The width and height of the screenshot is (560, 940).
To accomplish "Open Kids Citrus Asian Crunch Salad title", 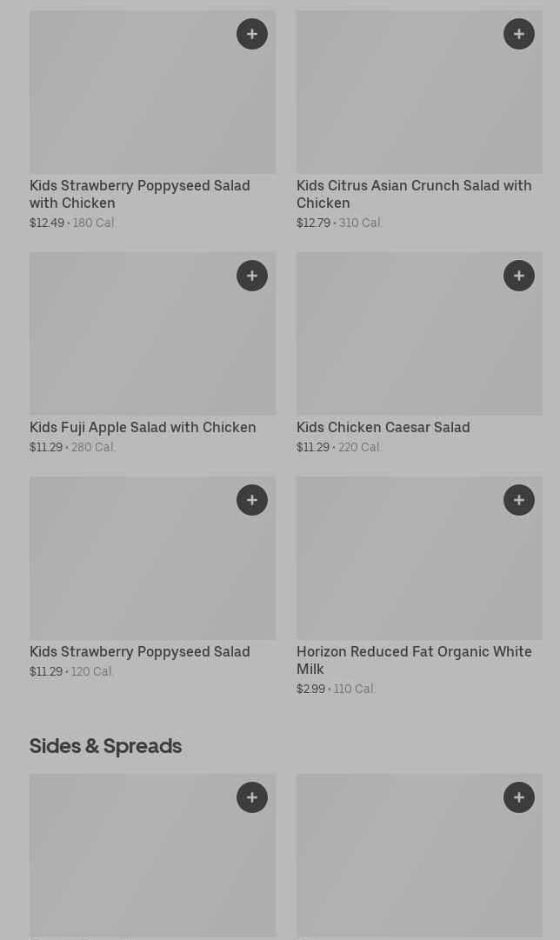I will [414, 194].
